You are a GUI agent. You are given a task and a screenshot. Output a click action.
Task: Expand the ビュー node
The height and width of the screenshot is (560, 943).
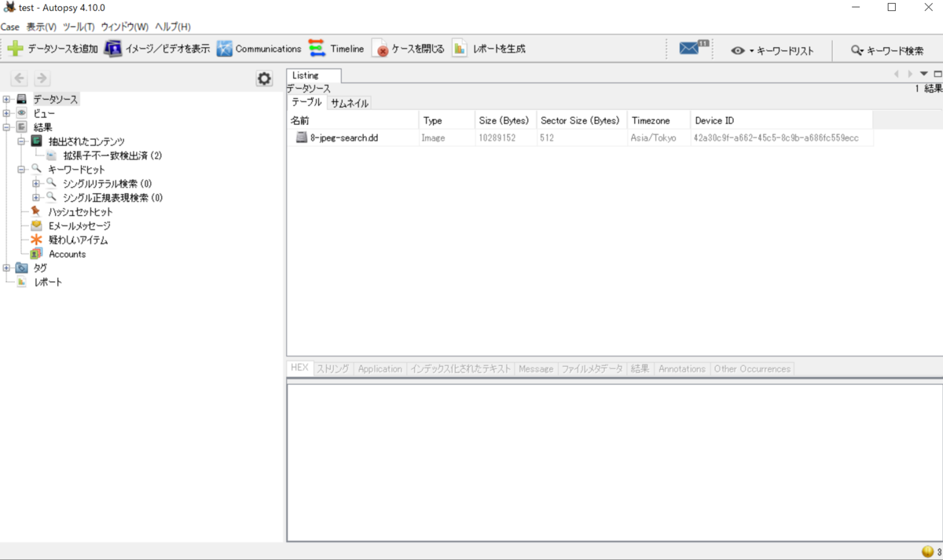pyautogui.click(x=7, y=114)
